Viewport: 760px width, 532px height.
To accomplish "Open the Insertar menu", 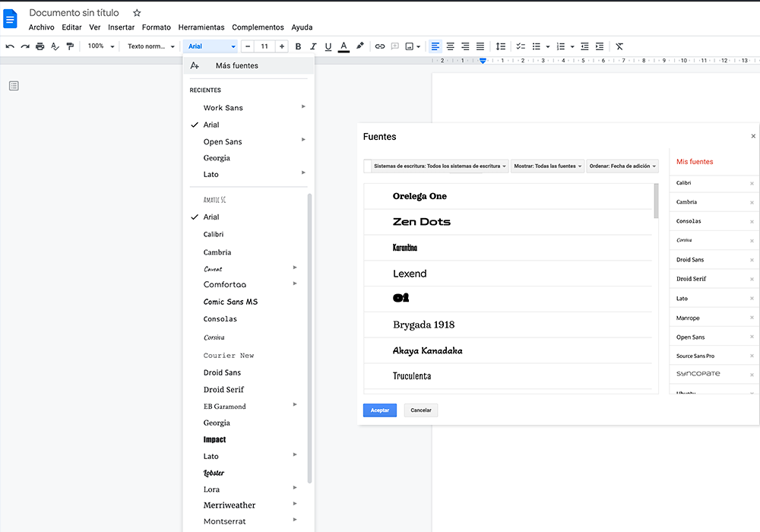I will [121, 27].
